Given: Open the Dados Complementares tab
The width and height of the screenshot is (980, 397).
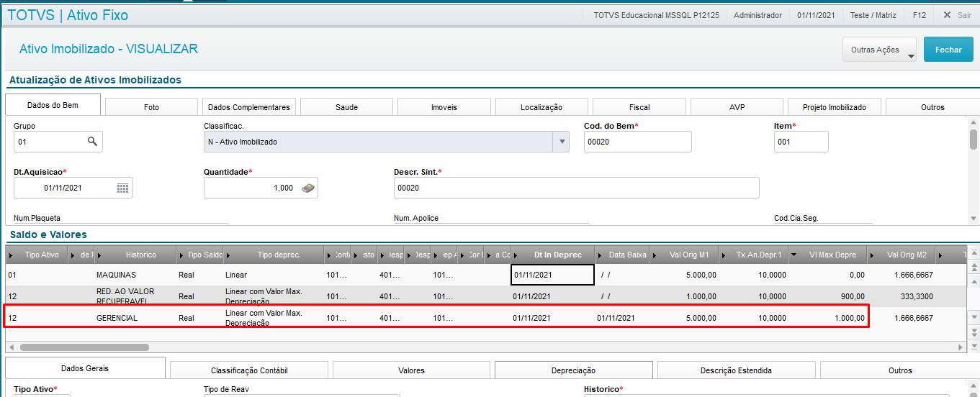Looking at the screenshot, I should pos(249,107).
